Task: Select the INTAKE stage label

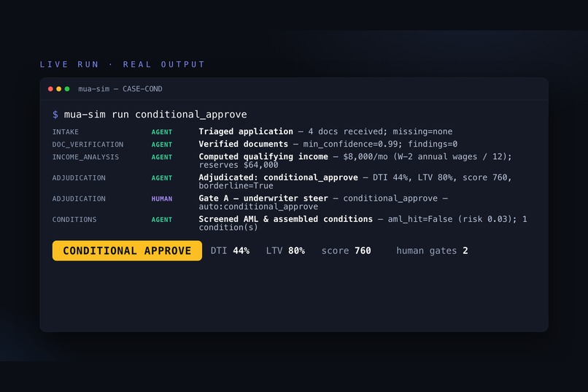Action: [65, 132]
